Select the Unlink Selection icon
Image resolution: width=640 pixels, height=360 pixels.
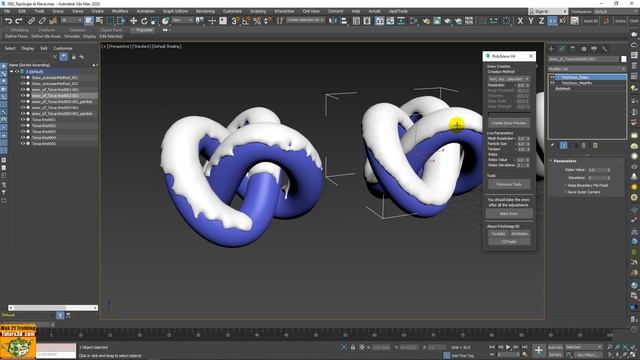pyautogui.click(x=42, y=21)
